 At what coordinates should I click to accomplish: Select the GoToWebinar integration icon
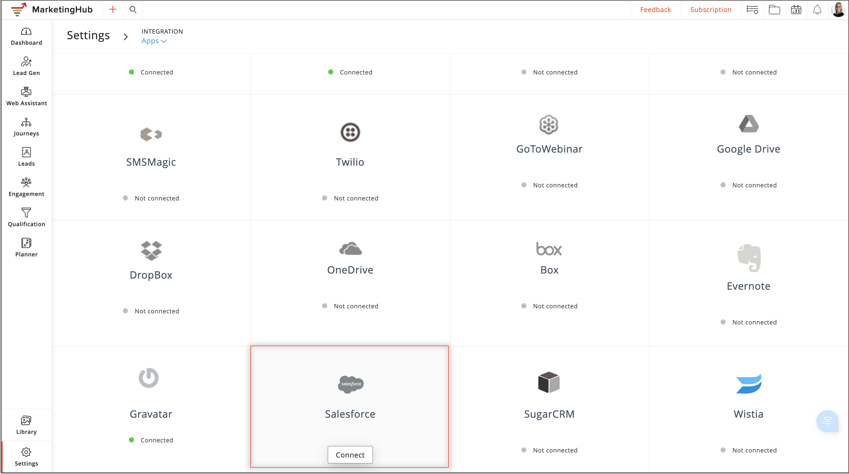548,125
